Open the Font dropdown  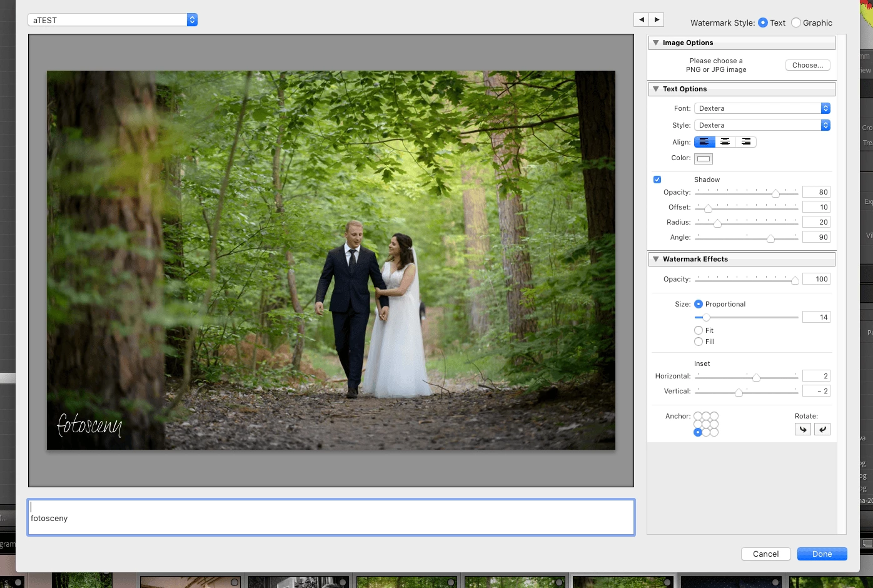pos(762,108)
